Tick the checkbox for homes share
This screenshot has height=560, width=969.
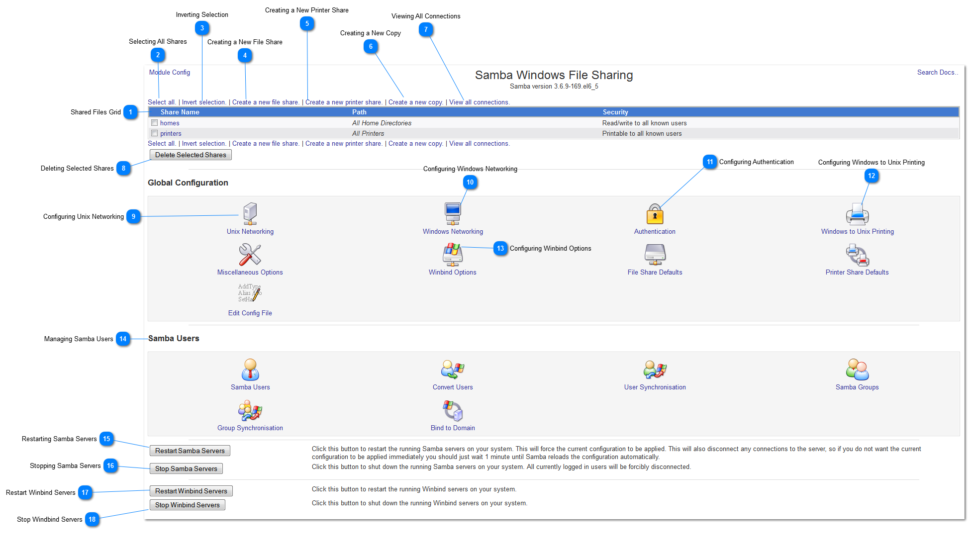tap(155, 123)
